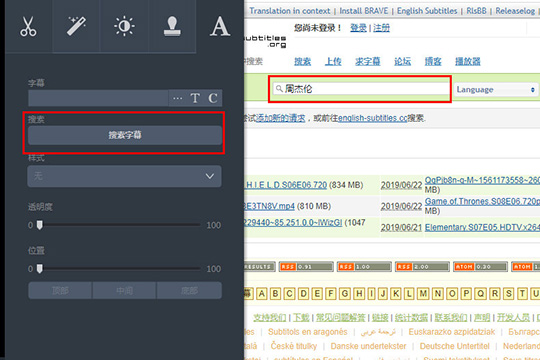Click the English Subtitles link
This screenshot has width=540, height=360.
427,11
